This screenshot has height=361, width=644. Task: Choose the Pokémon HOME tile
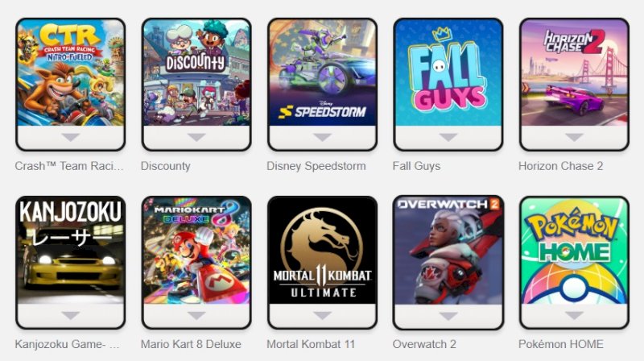point(574,251)
